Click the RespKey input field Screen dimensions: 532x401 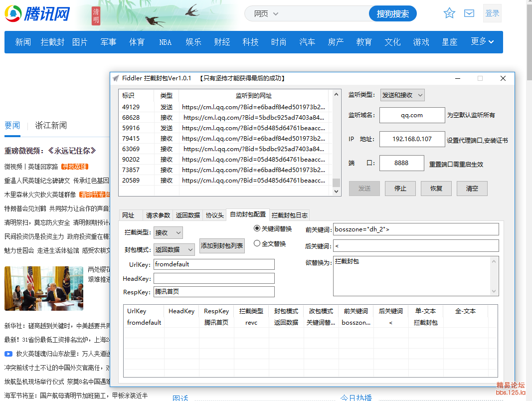pyautogui.click(x=214, y=292)
